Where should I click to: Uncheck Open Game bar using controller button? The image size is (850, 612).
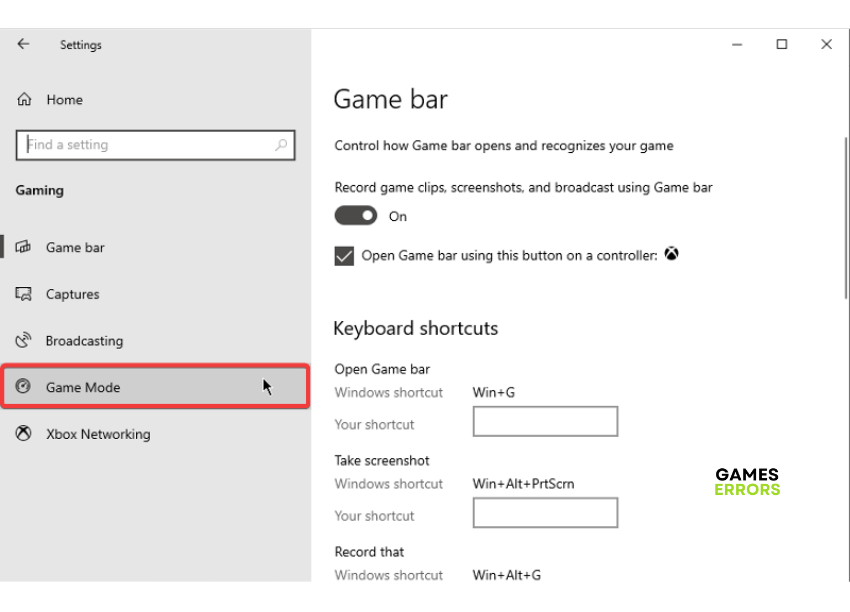click(344, 255)
